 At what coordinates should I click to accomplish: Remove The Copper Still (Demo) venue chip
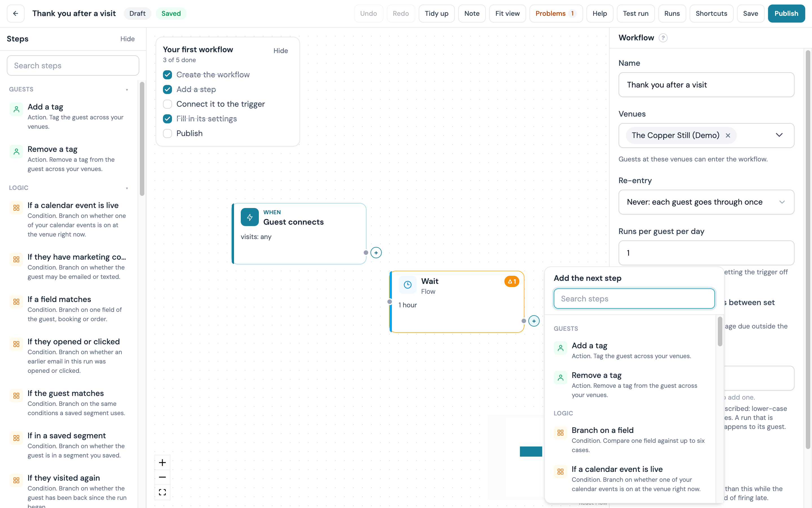pyautogui.click(x=728, y=135)
